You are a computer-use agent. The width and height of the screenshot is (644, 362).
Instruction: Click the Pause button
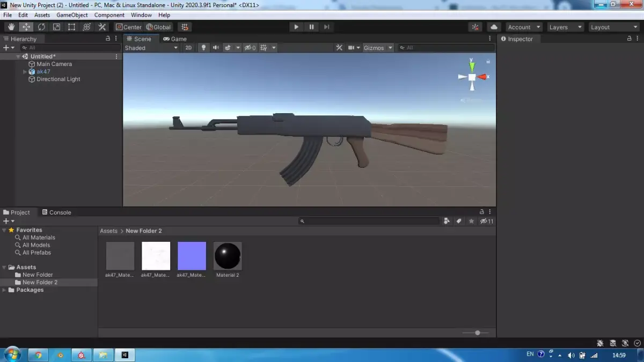311,27
